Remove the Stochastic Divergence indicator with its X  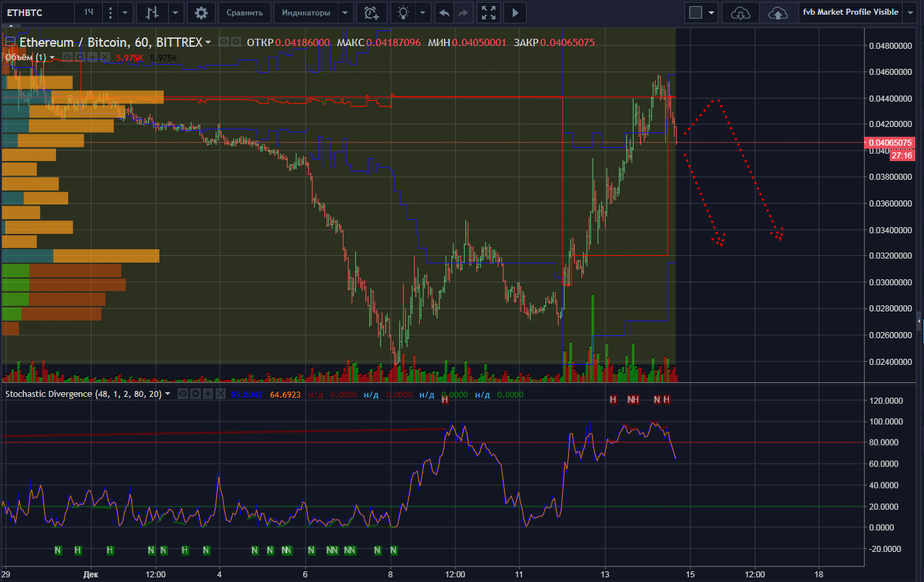pyautogui.click(x=220, y=394)
